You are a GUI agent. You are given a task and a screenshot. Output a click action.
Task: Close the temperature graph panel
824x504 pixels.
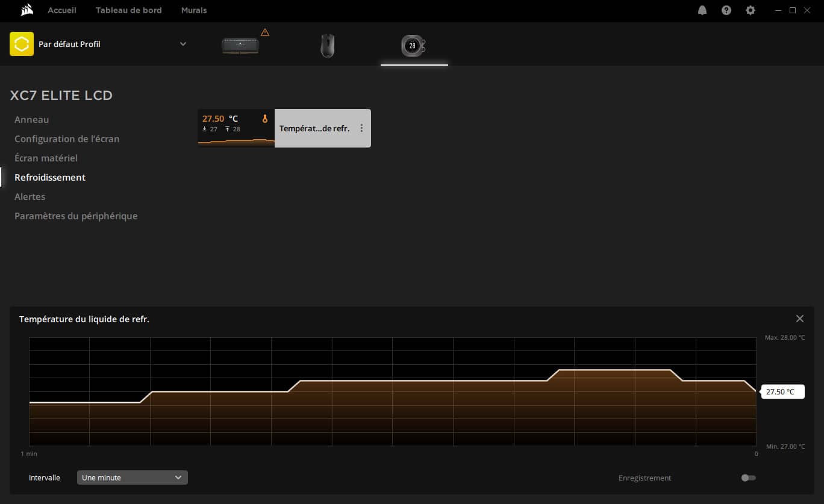coord(800,319)
